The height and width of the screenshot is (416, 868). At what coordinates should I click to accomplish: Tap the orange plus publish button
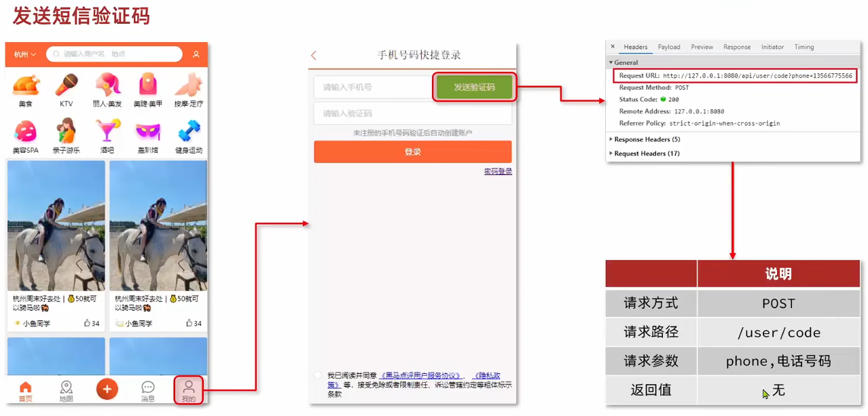(x=107, y=389)
